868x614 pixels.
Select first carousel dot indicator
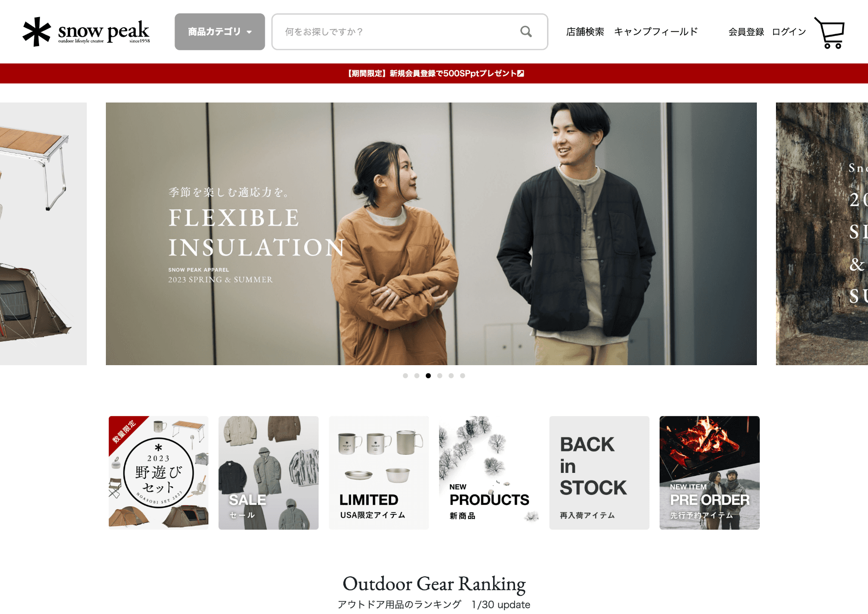[405, 376]
